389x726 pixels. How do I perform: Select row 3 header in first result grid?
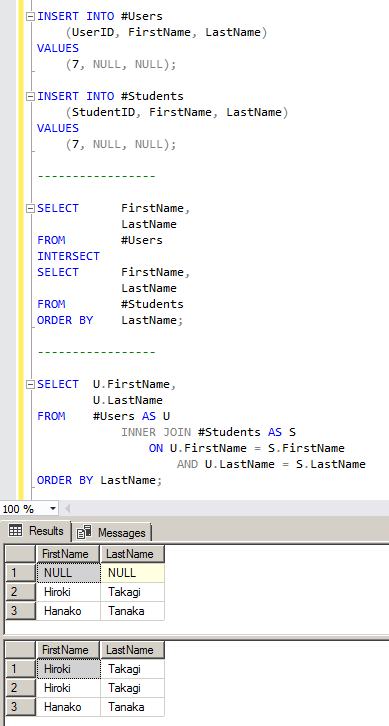(x=20, y=611)
